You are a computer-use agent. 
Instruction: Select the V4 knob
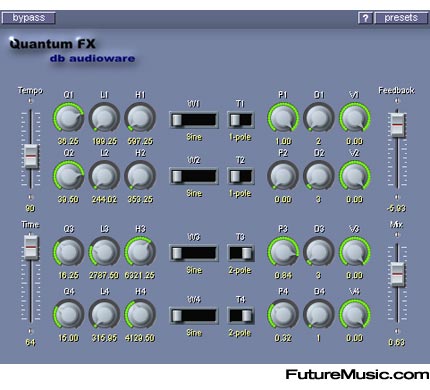(x=355, y=315)
